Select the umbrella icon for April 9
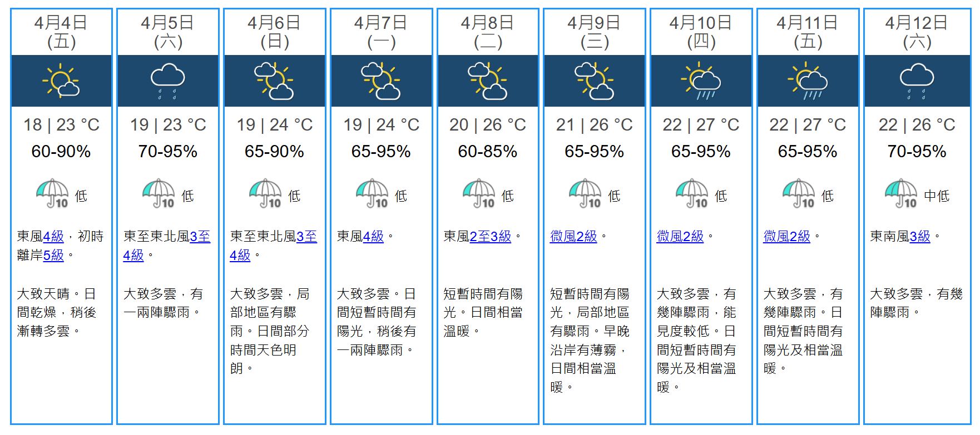This screenshot has width=980, height=435. [586, 194]
